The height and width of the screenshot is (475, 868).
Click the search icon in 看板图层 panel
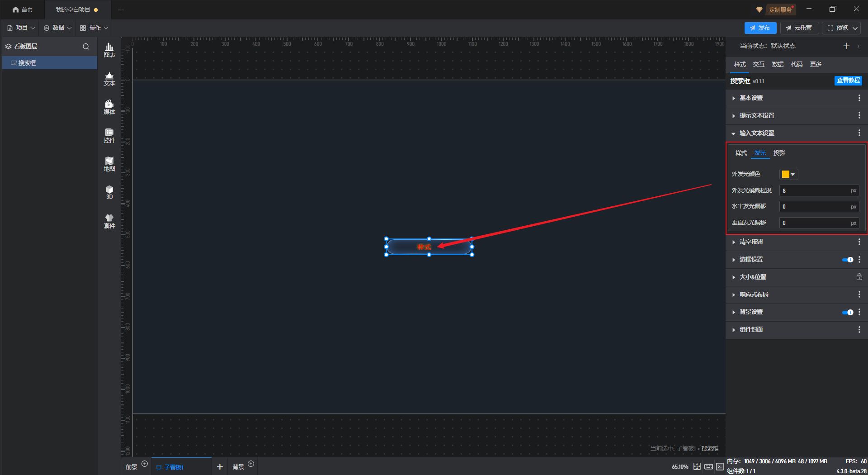86,46
